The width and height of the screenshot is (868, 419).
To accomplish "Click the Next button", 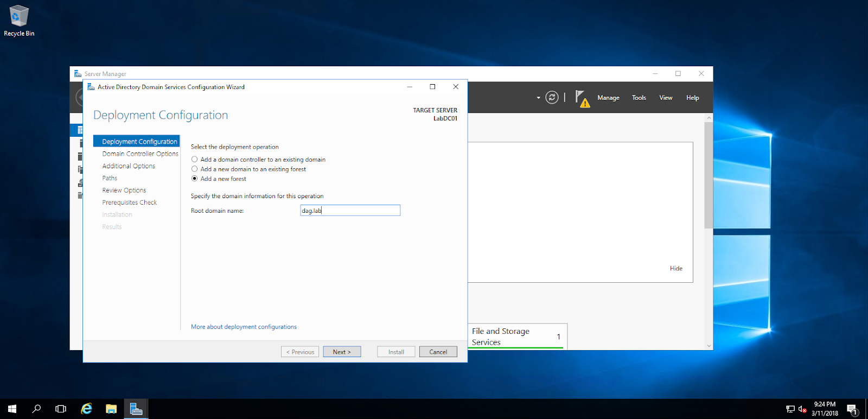I will pyautogui.click(x=342, y=352).
